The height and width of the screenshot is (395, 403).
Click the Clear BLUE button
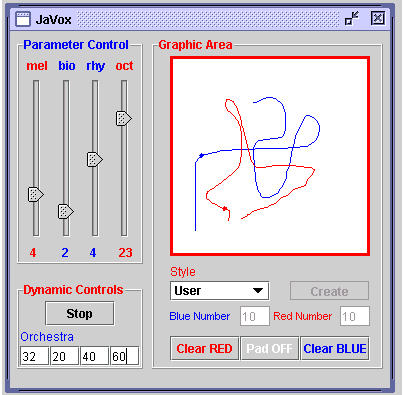335,348
